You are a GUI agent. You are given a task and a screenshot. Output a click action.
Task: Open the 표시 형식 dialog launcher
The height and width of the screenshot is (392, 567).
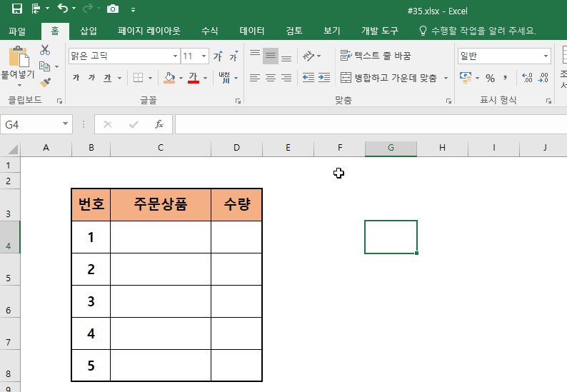tap(548, 101)
